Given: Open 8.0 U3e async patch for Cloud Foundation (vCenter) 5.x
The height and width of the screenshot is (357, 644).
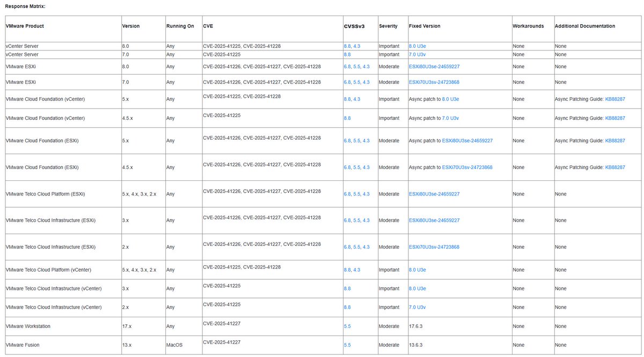Looking at the screenshot, I should pyautogui.click(x=450, y=99).
